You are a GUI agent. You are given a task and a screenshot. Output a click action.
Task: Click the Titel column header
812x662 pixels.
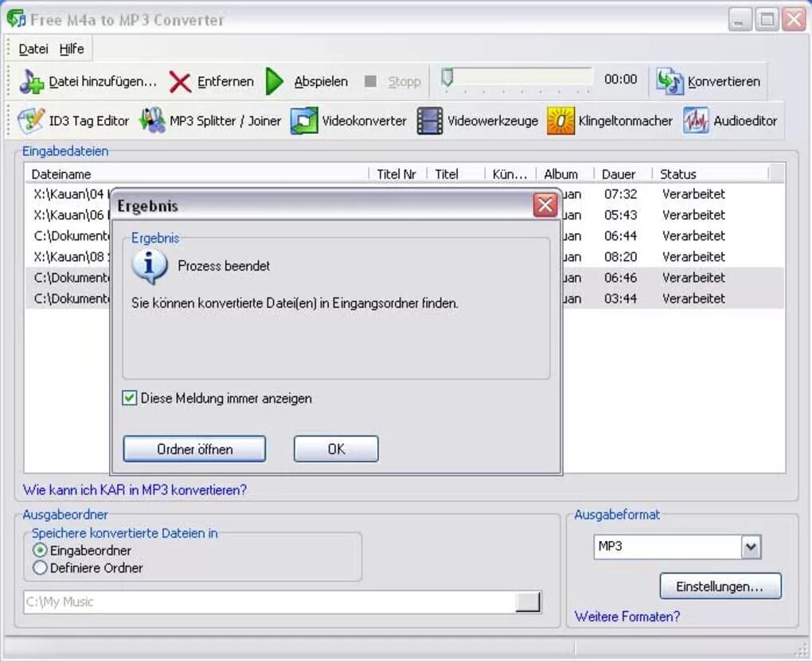tap(455, 174)
